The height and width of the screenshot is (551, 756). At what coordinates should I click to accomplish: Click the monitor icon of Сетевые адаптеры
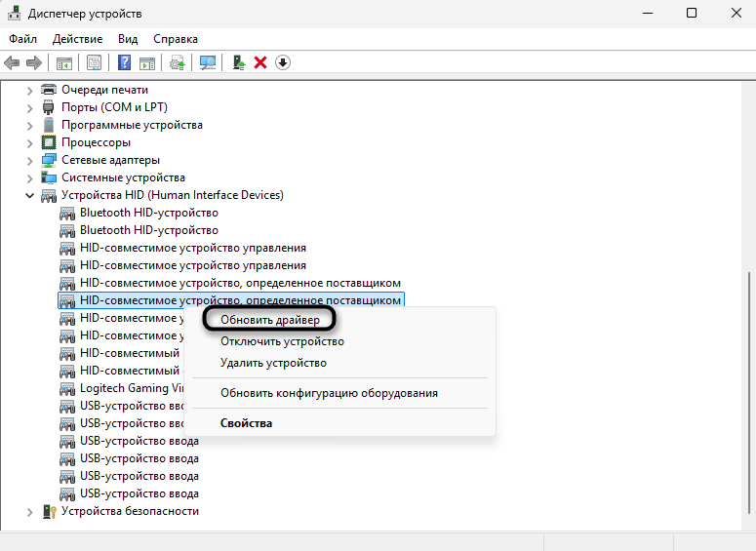49,160
